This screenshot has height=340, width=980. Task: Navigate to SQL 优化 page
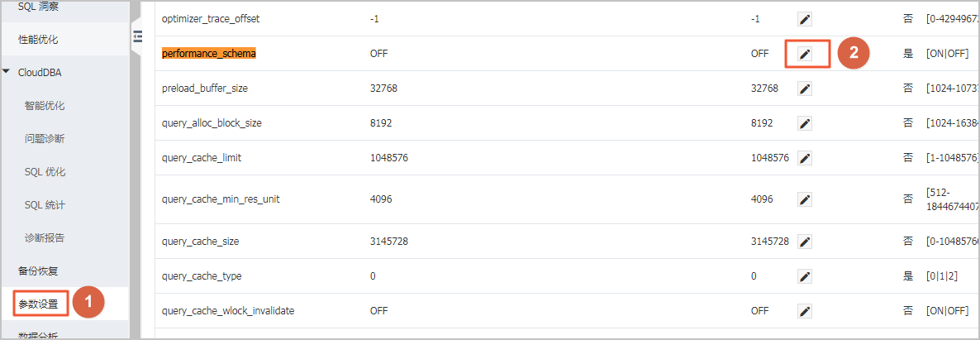[x=45, y=172]
